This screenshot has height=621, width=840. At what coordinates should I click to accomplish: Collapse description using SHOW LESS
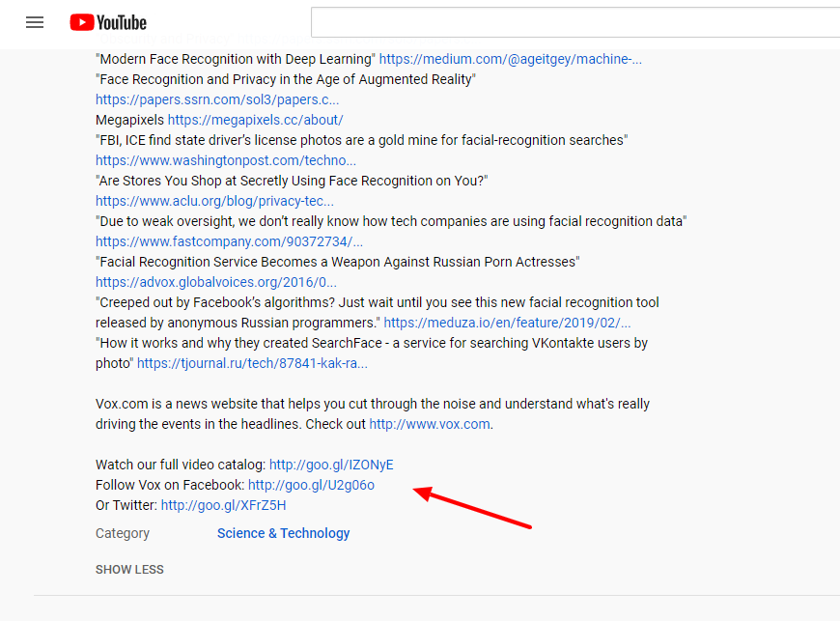pos(129,569)
